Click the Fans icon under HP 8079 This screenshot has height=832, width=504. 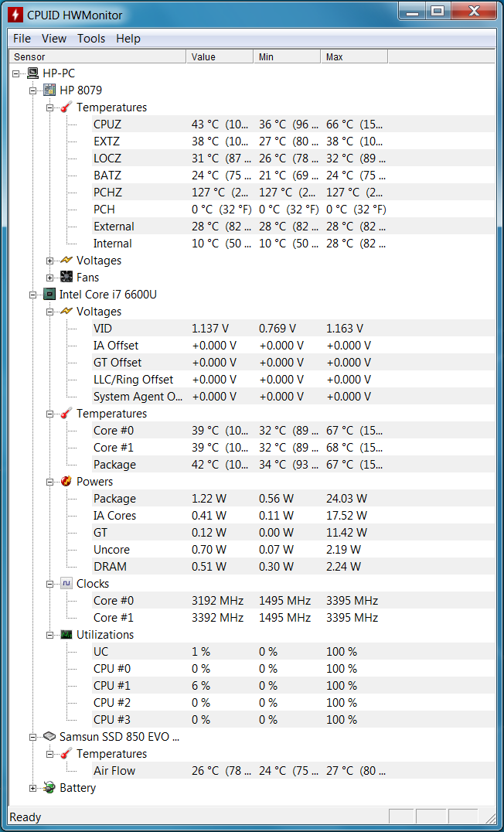66,277
